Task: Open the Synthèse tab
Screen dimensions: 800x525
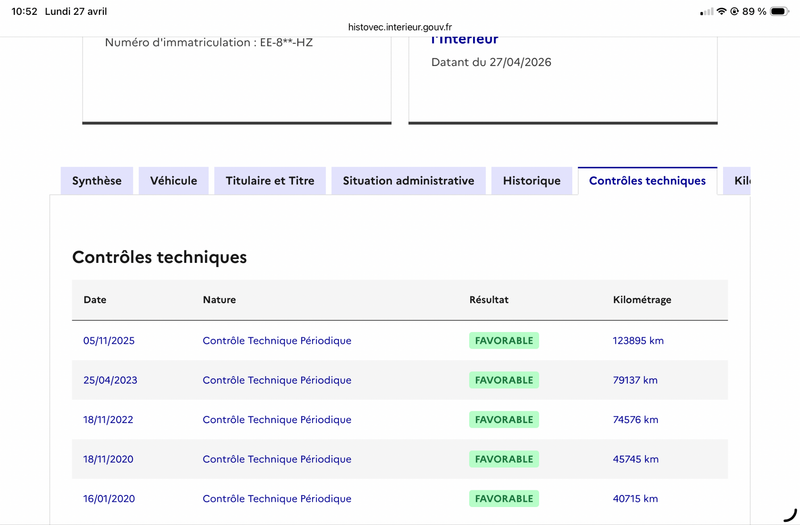Action: click(x=97, y=181)
